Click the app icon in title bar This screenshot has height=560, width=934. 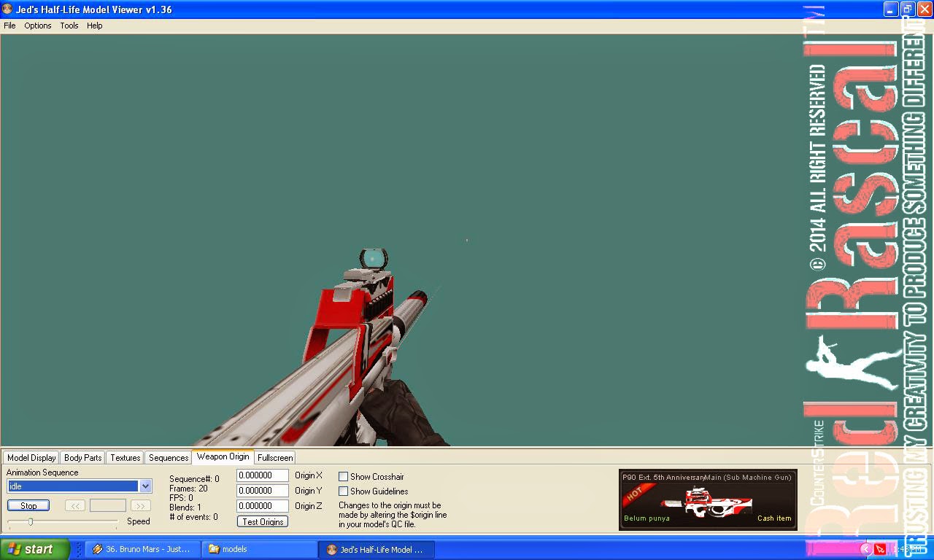click(x=7, y=9)
